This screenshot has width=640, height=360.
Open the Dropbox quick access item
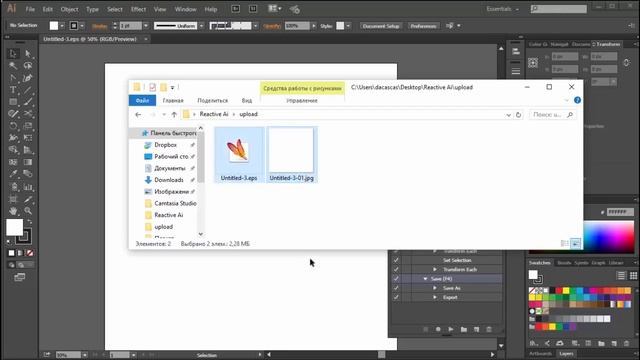[x=166, y=145]
